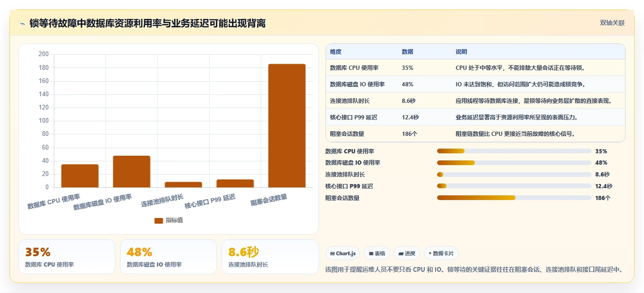The image size is (644, 293).
Task: Click the 连接池排队时长 8.6秒 progress bar
Action: [x=514, y=175]
